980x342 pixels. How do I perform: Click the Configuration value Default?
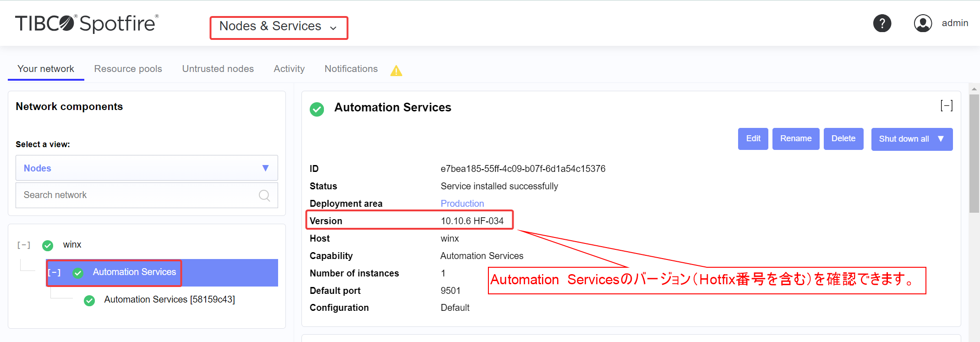tap(455, 308)
